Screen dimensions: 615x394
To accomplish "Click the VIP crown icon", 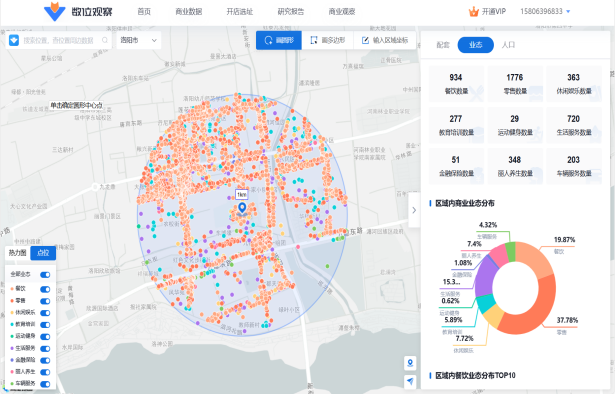I will pyautogui.click(x=473, y=12).
